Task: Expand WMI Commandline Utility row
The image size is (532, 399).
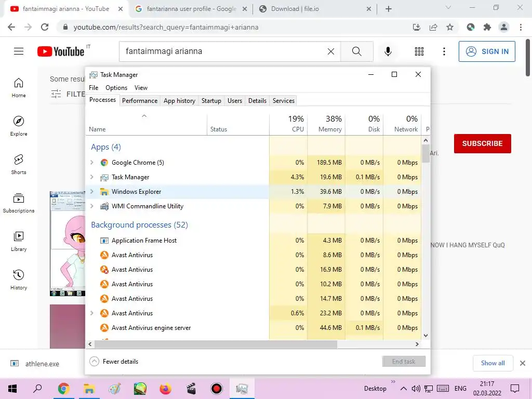Action: (91, 206)
